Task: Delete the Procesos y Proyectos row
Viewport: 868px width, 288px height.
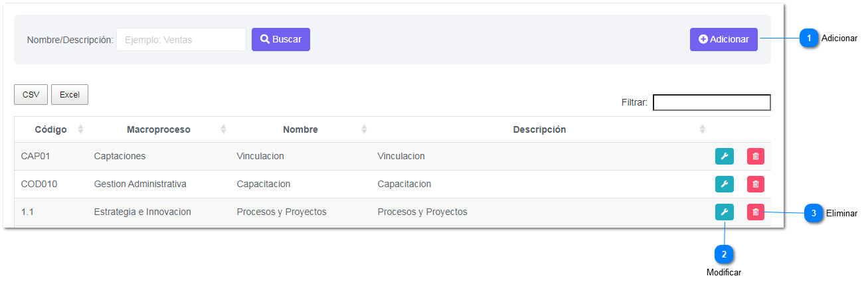Action: pyautogui.click(x=756, y=212)
